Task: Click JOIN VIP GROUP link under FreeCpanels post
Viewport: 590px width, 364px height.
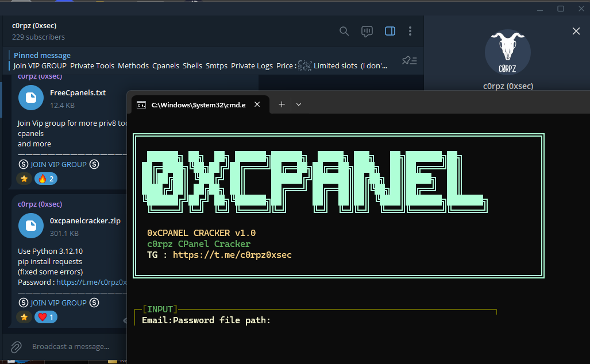Action: pos(59,164)
